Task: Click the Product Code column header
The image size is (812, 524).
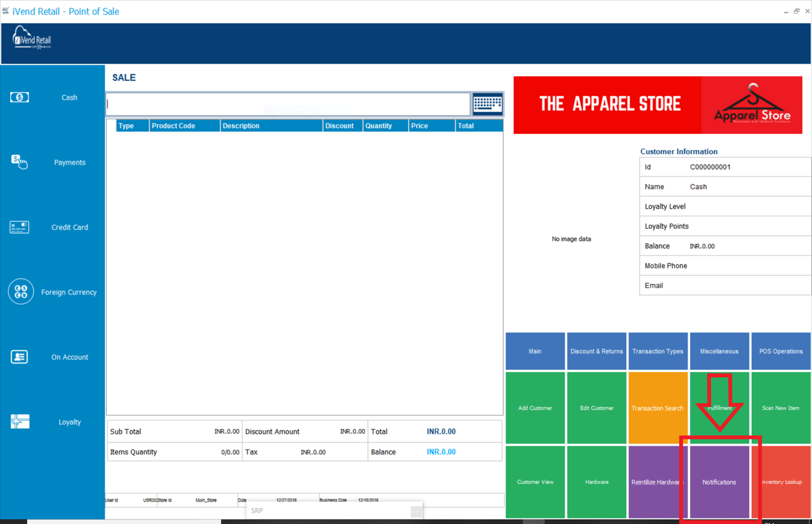Action: [185, 126]
